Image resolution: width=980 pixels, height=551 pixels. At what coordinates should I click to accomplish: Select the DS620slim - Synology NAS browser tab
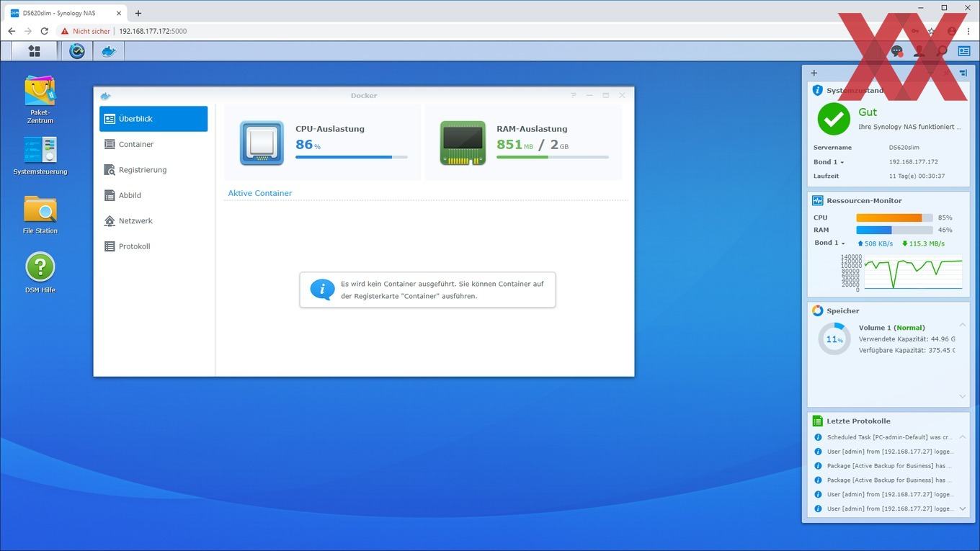(x=66, y=13)
